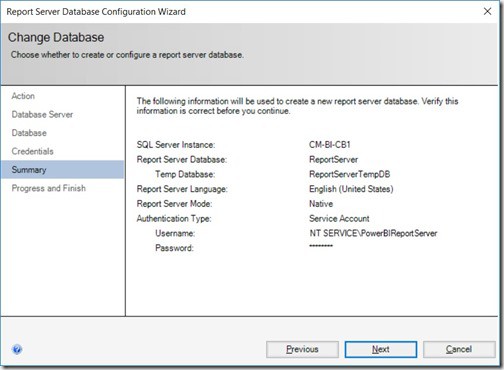Click the ReportServer database name value
This screenshot has height=370, width=504.
click(333, 159)
